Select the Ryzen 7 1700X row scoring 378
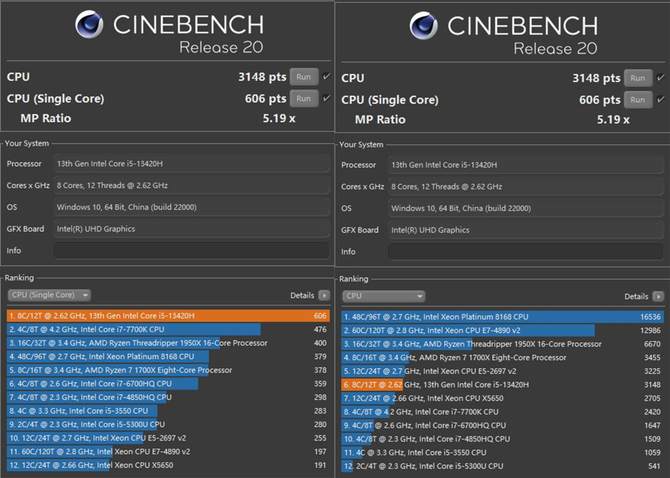Viewport: 670px width, 478px height. click(168, 370)
